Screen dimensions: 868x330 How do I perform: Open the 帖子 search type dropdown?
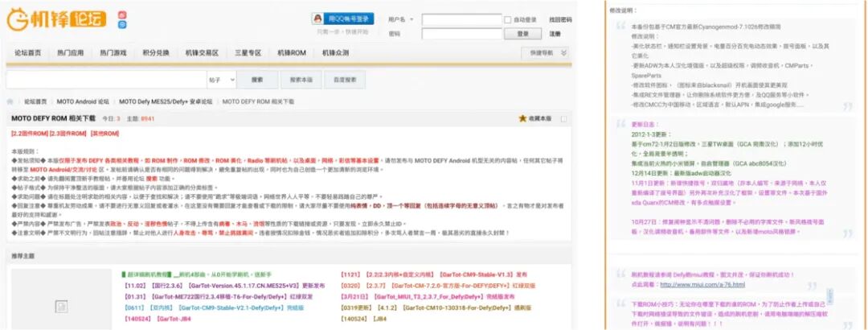[222, 80]
